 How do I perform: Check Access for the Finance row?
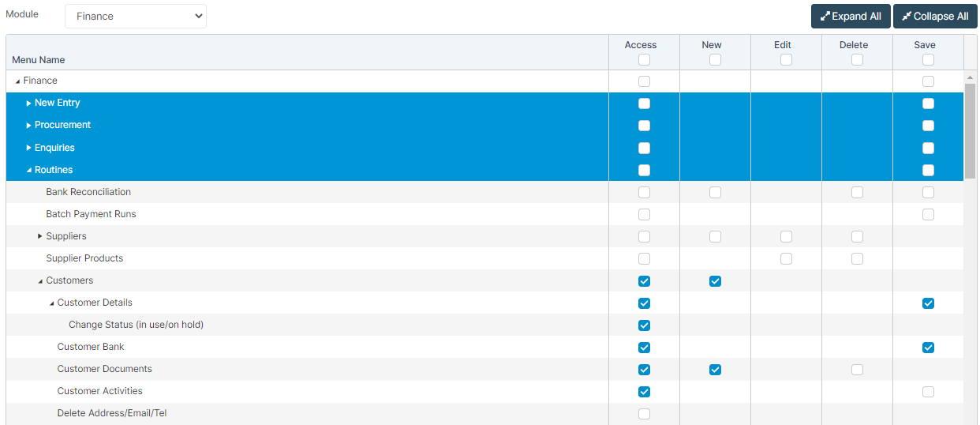[x=645, y=81]
